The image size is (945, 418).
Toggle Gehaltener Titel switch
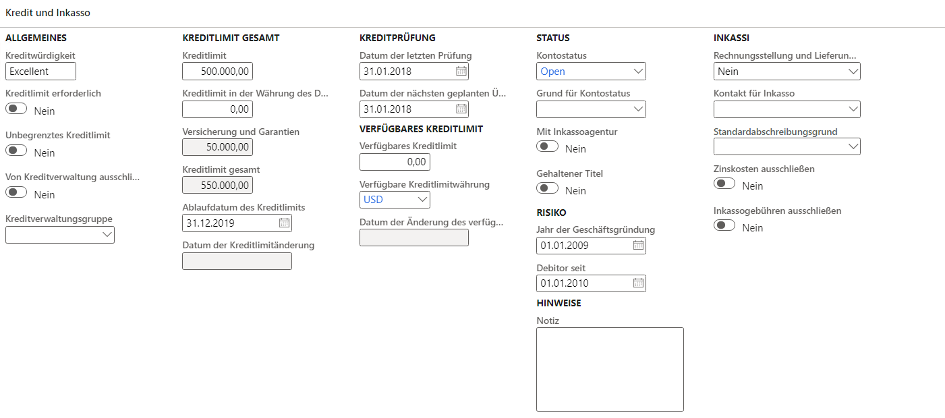[548, 189]
